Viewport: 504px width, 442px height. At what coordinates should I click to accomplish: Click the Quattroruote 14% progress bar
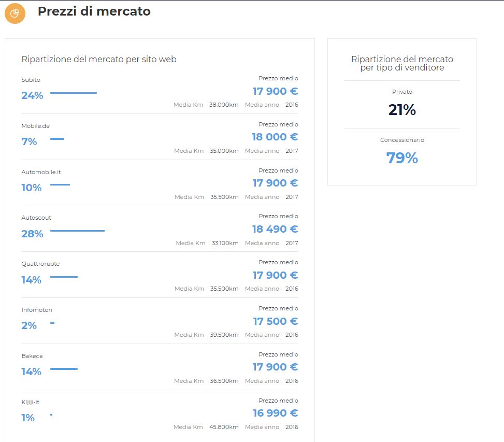point(64,277)
